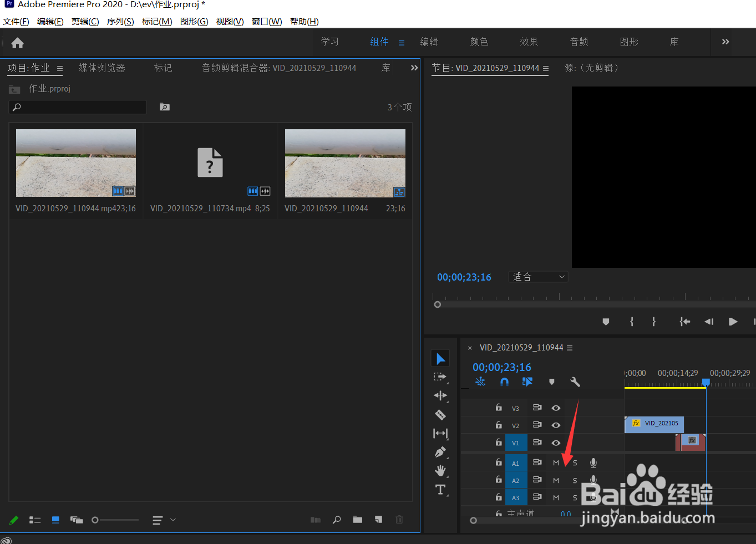Play the program monitor

tap(733, 322)
